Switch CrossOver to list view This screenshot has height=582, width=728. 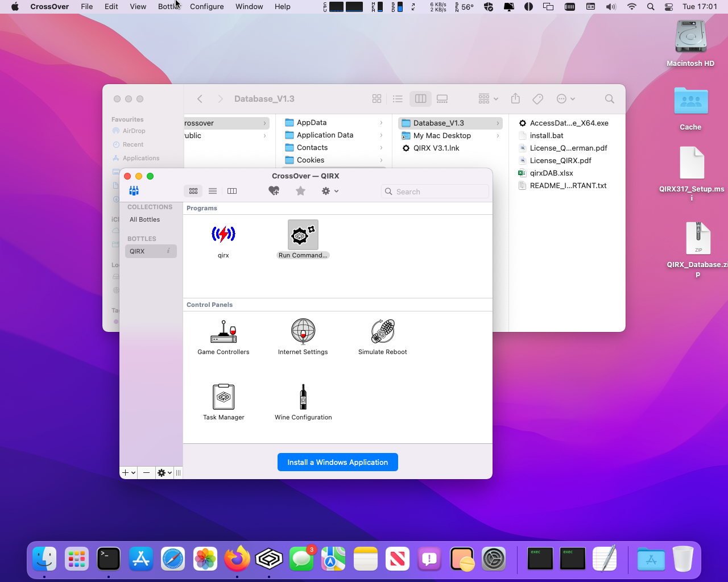[213, 191]
